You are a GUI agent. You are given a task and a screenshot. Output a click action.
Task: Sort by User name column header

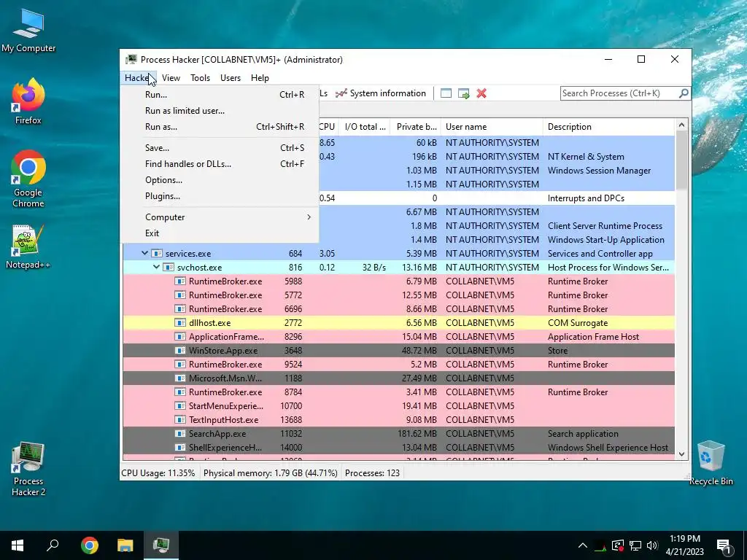pyautogui.click(x=492, y=127)
